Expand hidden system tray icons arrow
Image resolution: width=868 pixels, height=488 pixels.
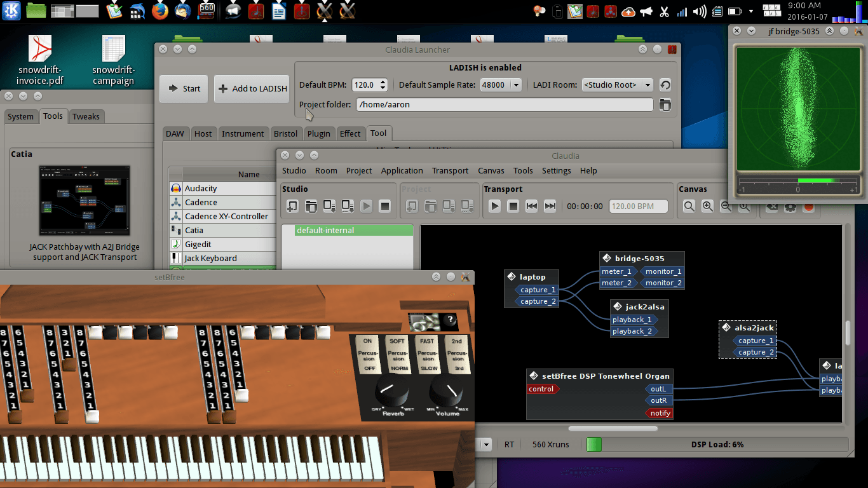click(751, 11)
